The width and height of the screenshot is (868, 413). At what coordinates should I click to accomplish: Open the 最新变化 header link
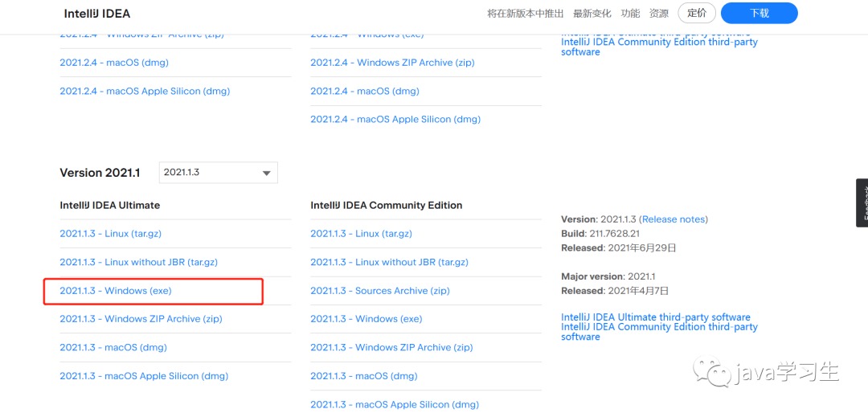point(592,14)
